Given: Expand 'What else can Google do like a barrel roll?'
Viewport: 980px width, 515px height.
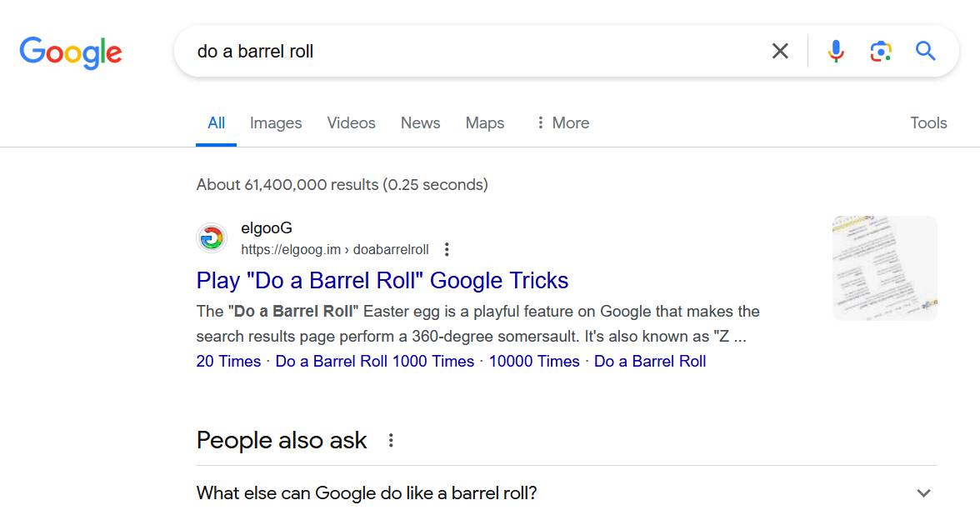Looking at the screenshot, I should pos(923,493).
